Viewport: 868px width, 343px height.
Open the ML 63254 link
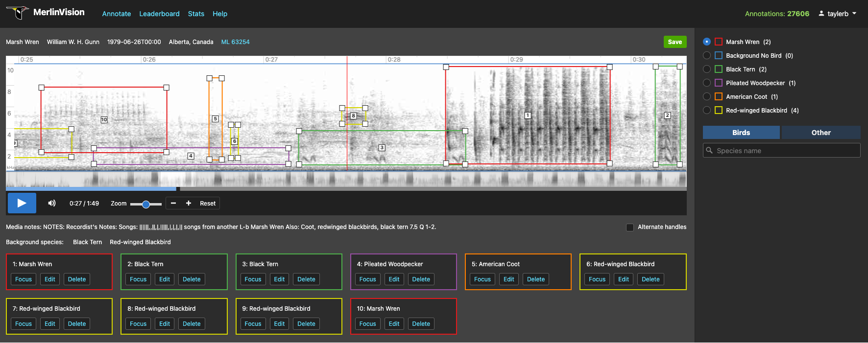[x=235, y=42]
